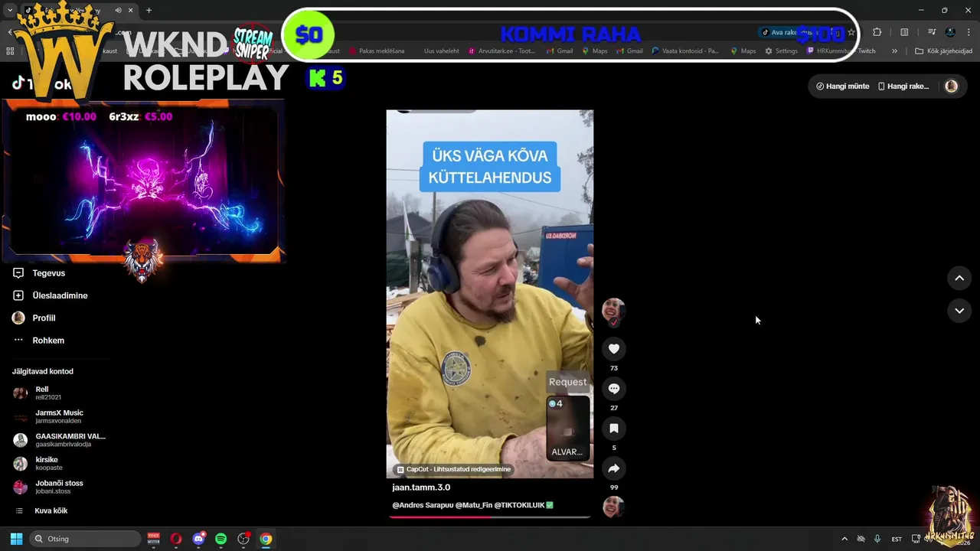This screenshot has height=551, width=980.
Task: Mute the tab via its speaker icon
Action: click(x=118, y=10)
